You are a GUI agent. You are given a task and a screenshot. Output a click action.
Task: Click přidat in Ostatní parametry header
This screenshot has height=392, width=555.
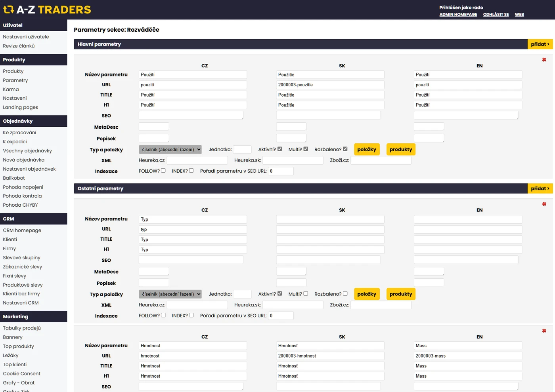click(x=540, y=188)
